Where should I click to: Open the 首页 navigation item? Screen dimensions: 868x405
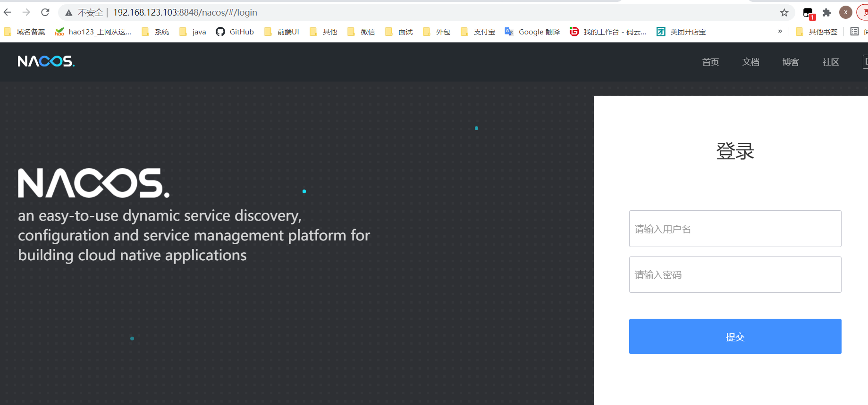(x=710, y=62)
